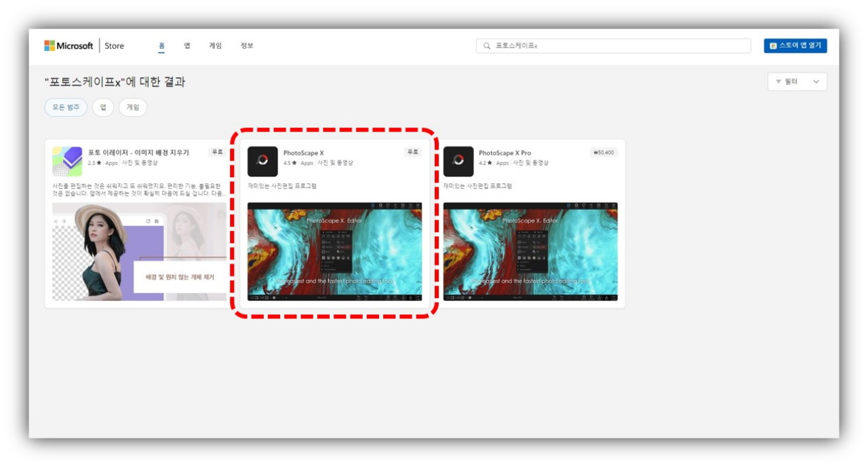
Task: Open the PhotoScape X Pro app icon
Action: tap(458, 162)
